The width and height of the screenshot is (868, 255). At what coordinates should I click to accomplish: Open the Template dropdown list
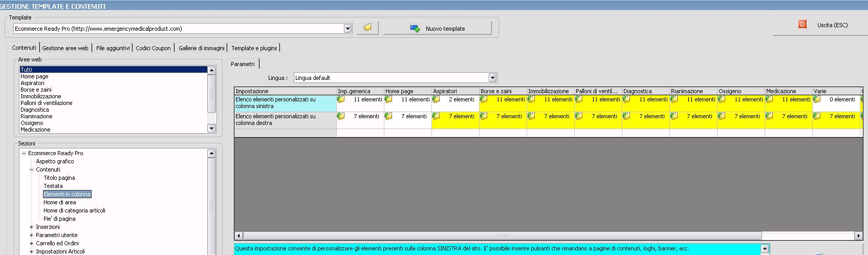click(x=348, y=29)
